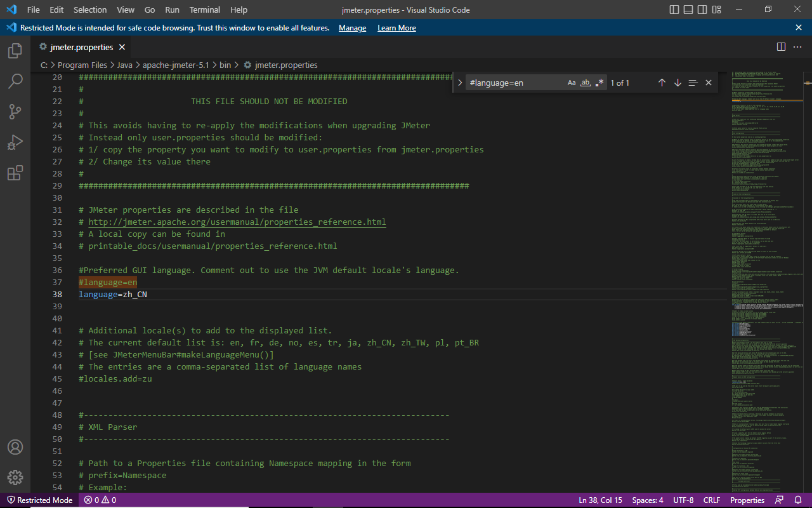Open editor More Actions ellipsis
Viewport: 812px width, 508px height.
(797, 47)
